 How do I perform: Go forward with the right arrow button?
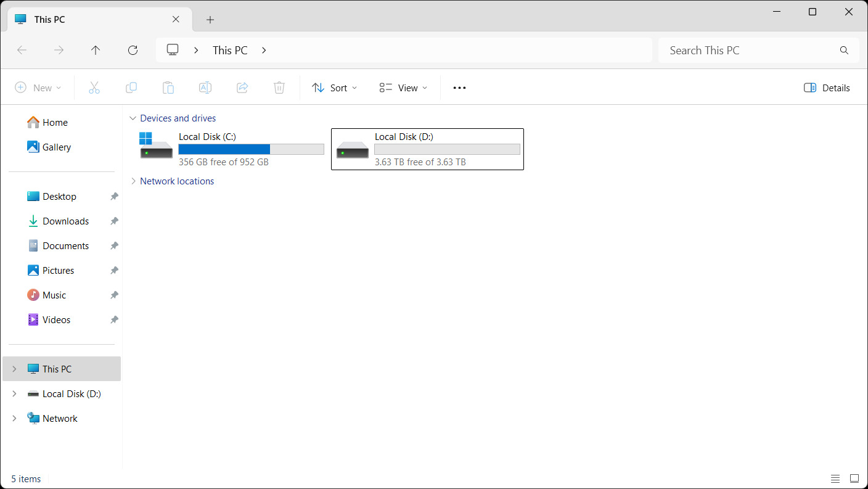[59, 51]
